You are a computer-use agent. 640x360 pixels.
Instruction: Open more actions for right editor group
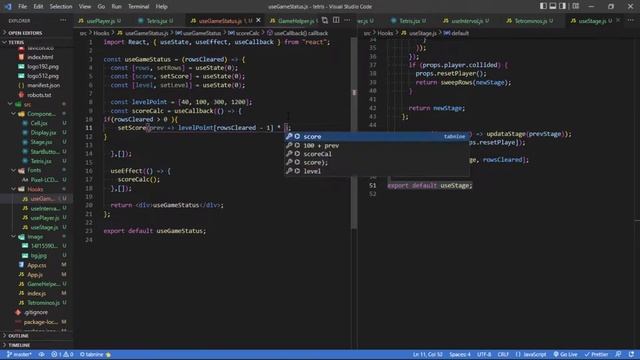pyautogui.click(x=631, y=20)
